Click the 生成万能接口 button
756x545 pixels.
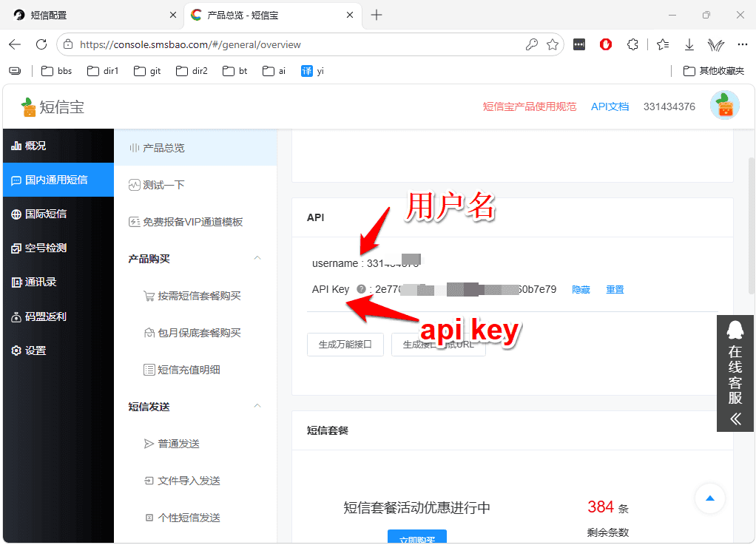pyautogui.click(x=345, y=345)
